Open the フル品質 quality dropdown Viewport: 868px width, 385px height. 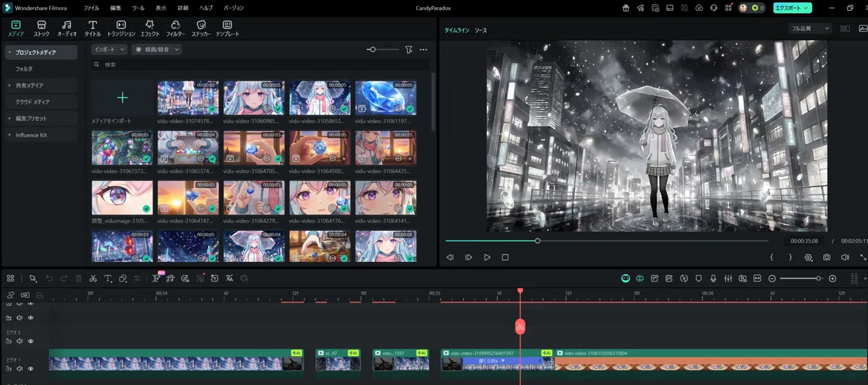tap(810, 29)
